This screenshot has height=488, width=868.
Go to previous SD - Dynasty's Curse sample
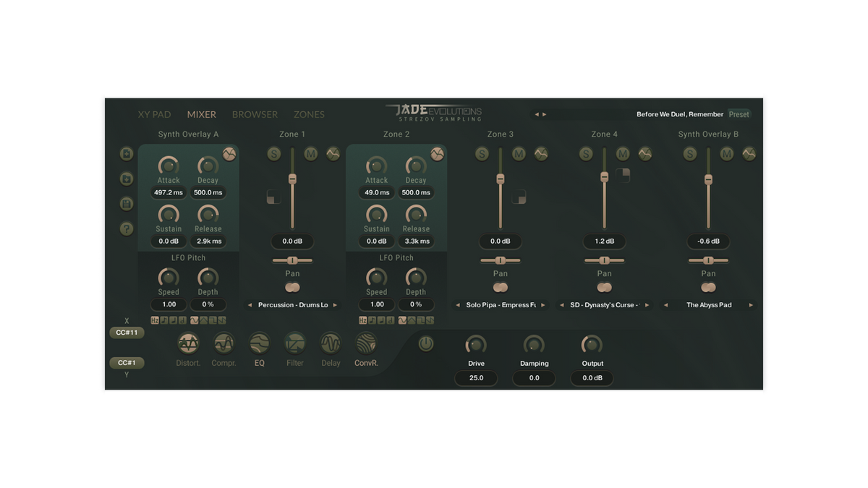point(562,305)
